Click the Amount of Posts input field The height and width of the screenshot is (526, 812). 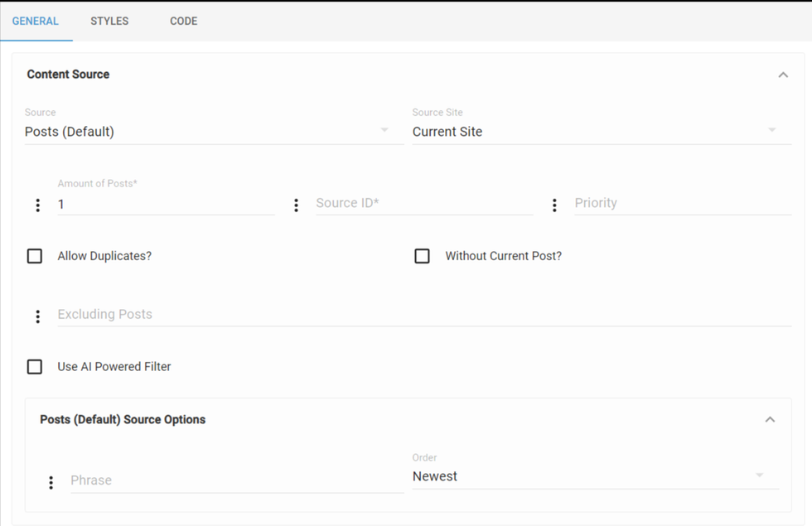click(166, 203)
